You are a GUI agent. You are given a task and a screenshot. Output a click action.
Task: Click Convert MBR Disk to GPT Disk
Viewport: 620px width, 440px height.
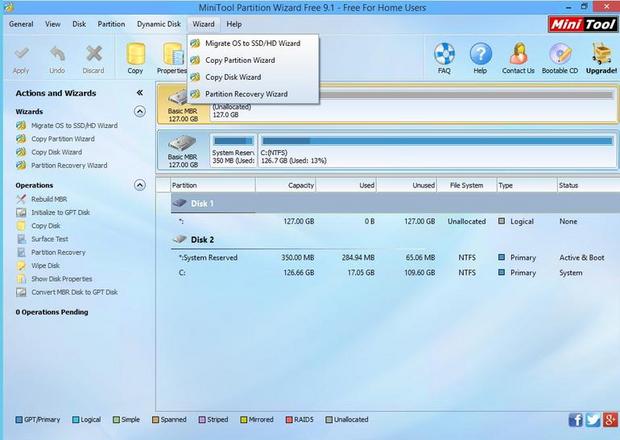[74, 292]
